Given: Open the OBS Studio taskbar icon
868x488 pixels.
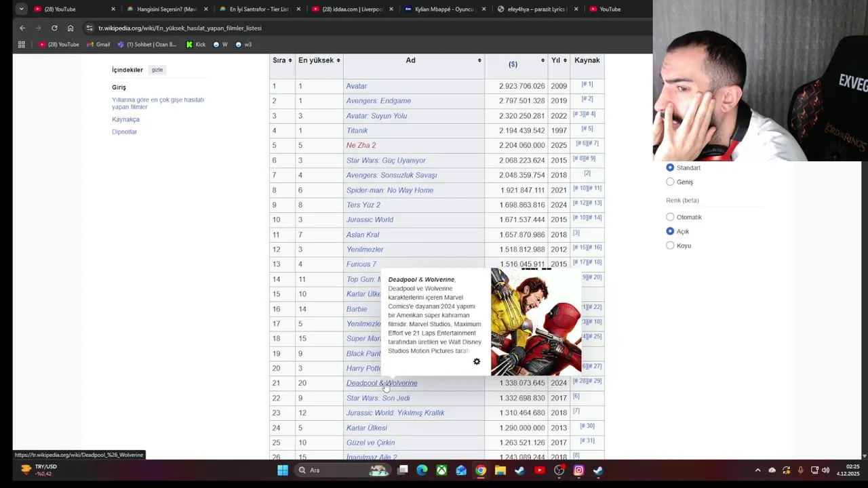Looking at the screenshot, I should [559, 470].
